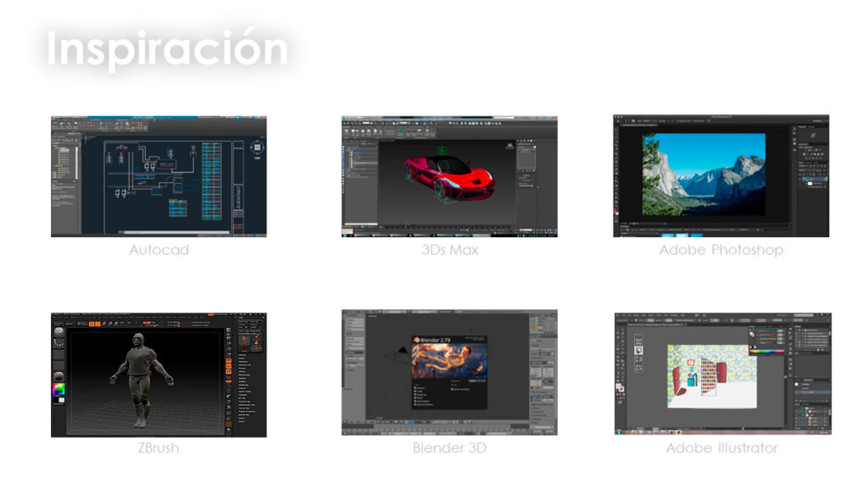Click the ViewCube in the 3Ds Max viewport

[x=508, y=146]
